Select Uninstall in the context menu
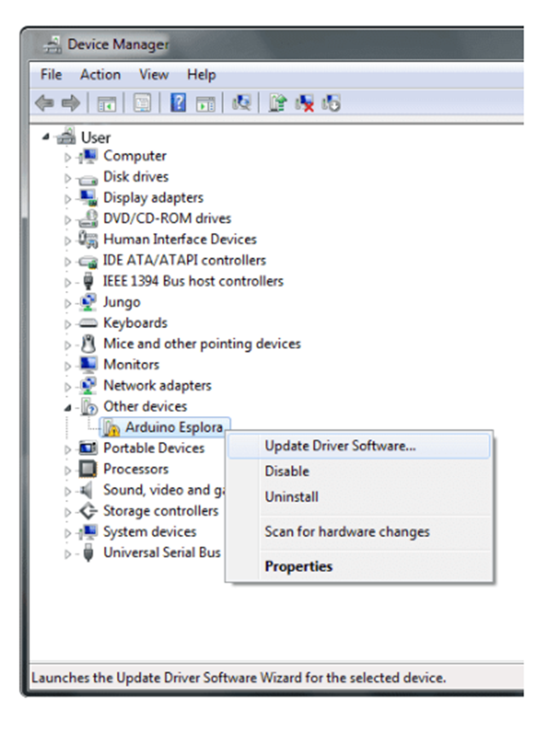 tap(291, 497)
